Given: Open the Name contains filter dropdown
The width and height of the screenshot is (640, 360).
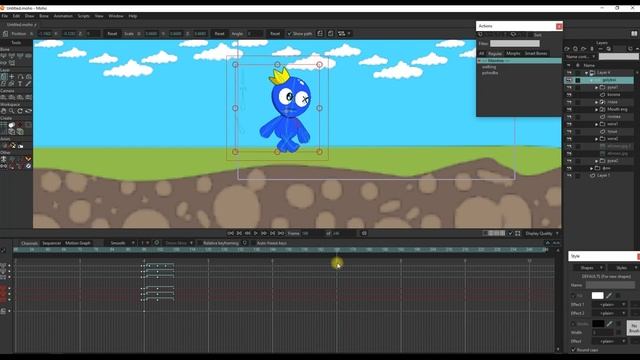Looking at the screenshot, I should point(580,57).
